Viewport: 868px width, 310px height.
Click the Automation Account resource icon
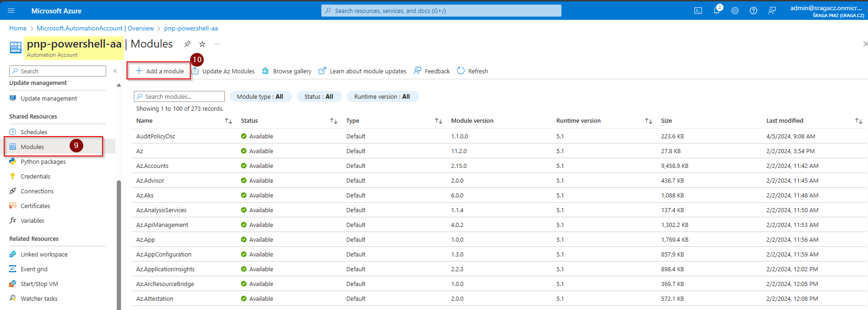(x=16, y=48)
